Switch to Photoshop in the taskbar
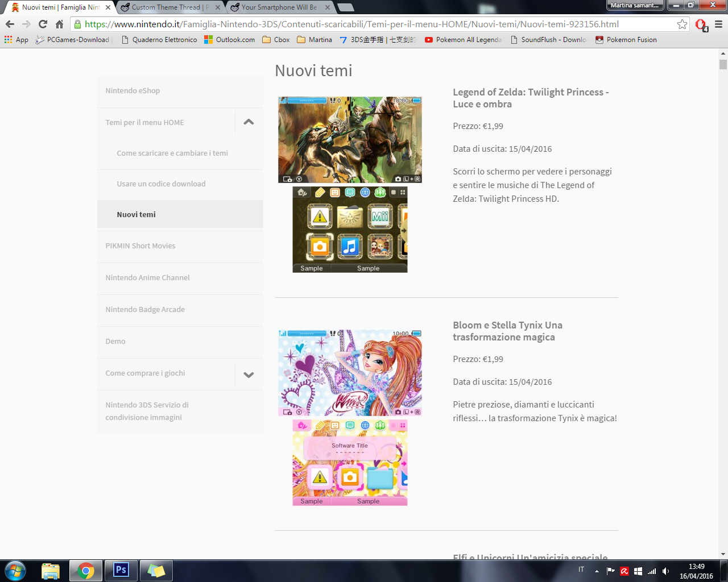 click(121, 571)
